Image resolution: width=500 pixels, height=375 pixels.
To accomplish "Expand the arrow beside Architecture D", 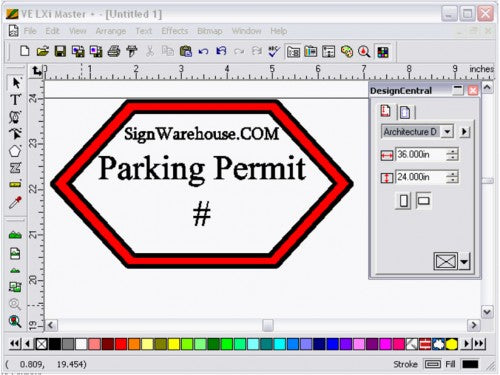I will [x=464, y=132].
